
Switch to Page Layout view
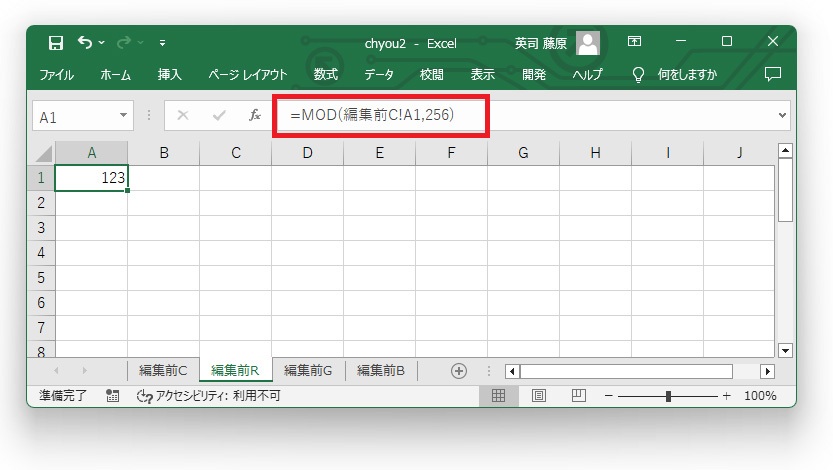click(x=538, y=396)
